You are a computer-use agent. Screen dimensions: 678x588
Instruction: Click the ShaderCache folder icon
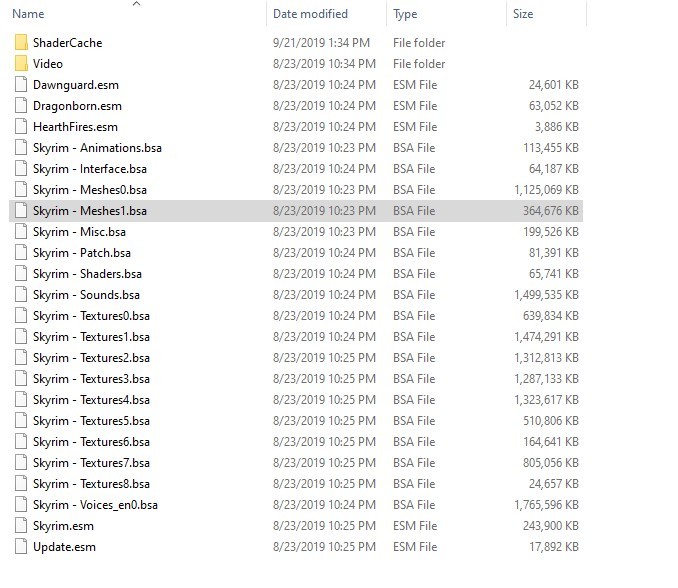tap(21, 43)
